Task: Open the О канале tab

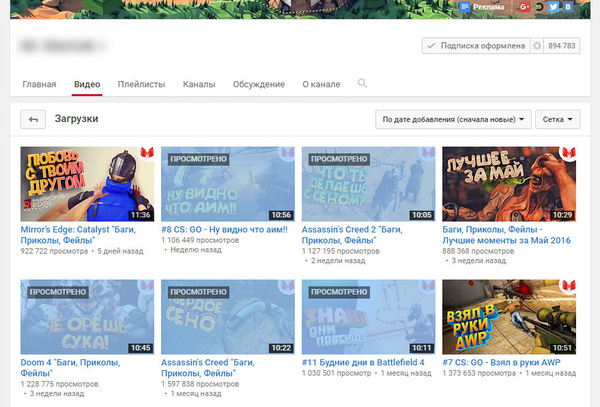Action: click(x=321, y=85)
